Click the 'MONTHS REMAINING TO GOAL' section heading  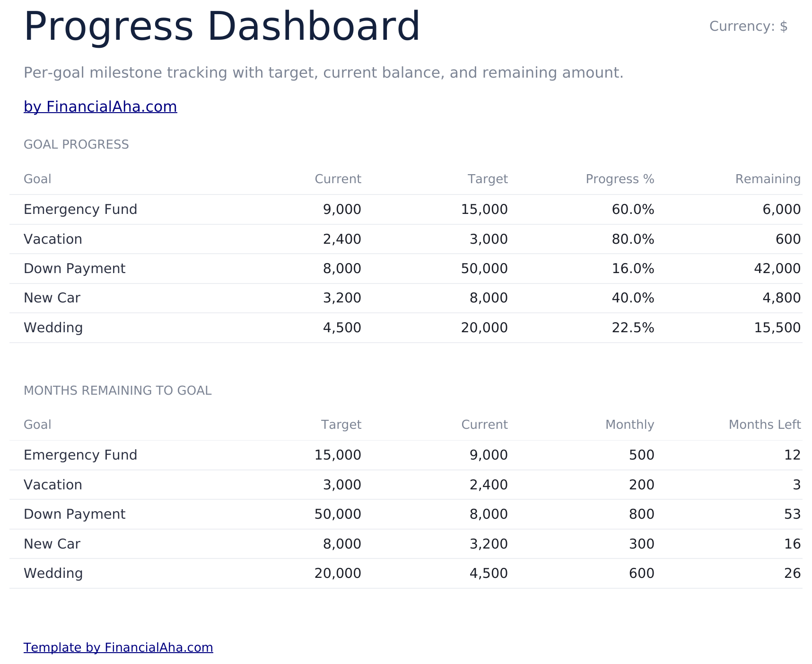[117, 390]
